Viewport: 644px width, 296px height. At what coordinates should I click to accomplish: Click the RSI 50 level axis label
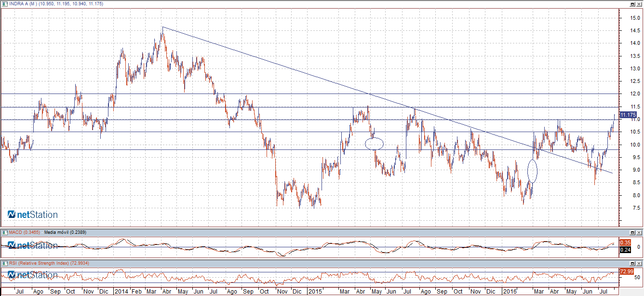coord(637,278)
